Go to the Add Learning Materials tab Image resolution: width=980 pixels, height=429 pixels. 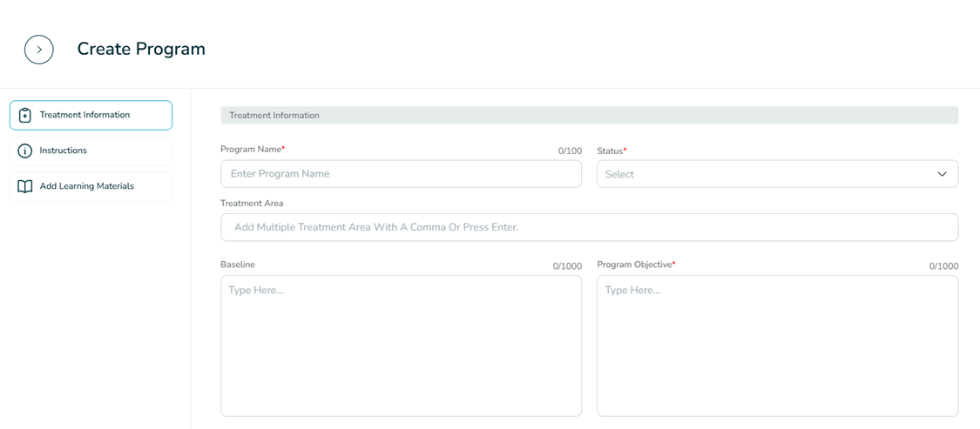pyautogui.click(x=91, y=186)
